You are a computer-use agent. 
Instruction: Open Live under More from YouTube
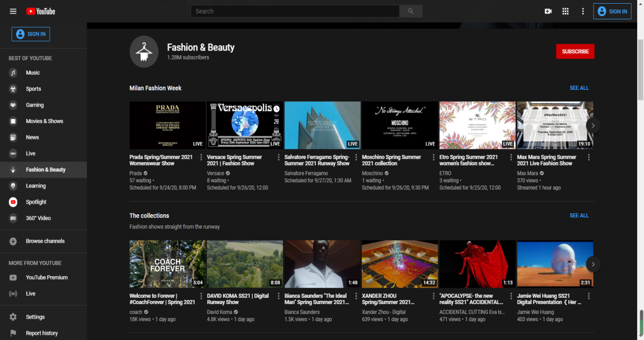coord(43,294)
